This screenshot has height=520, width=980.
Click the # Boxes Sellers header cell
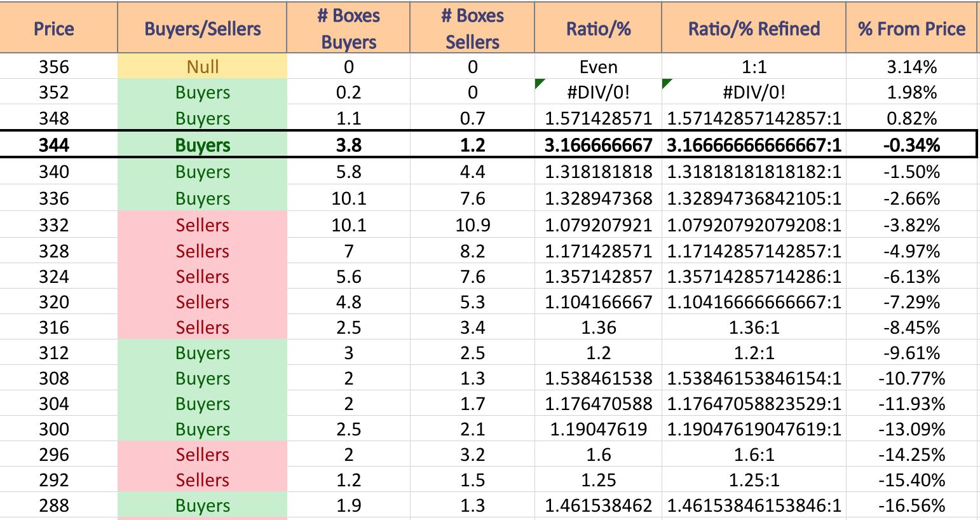tap(472, 28)
